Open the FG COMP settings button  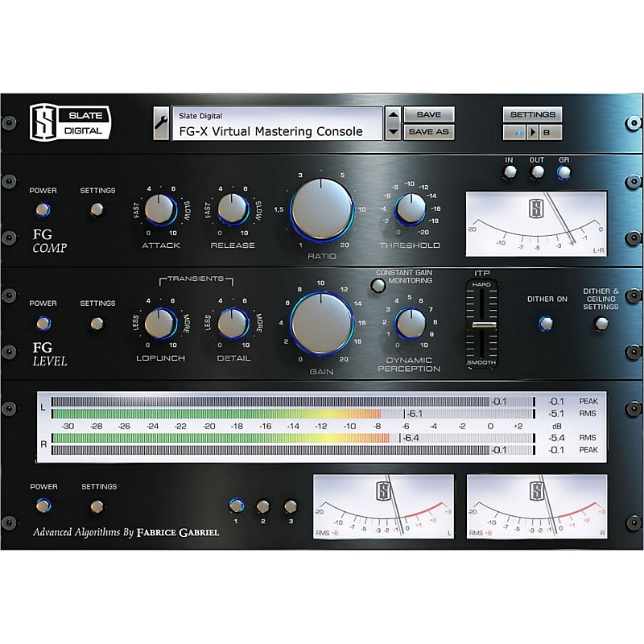coord(97,209)
